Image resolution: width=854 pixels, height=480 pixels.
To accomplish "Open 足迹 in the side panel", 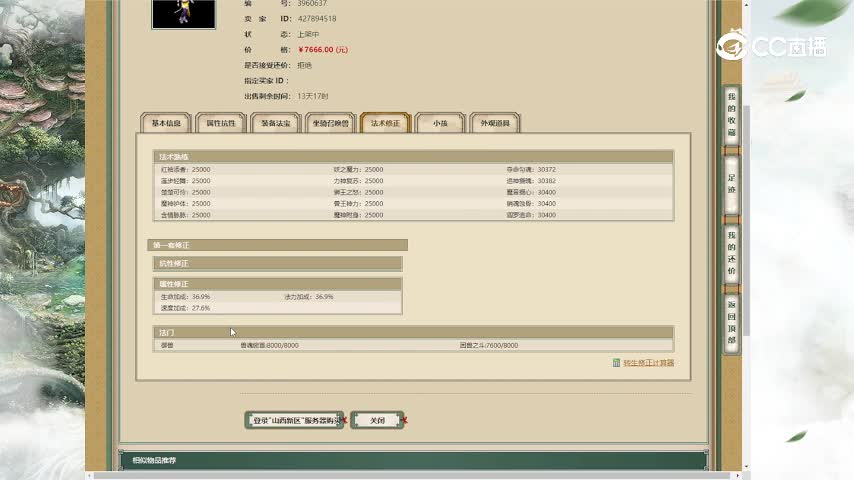I will point(732,183).
